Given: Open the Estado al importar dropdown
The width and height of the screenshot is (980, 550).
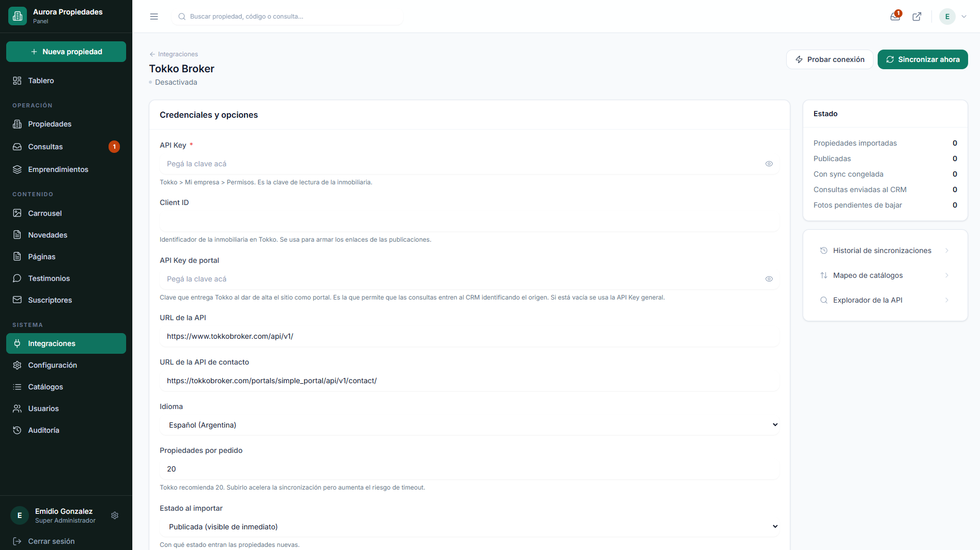Looking at the screenshot, I should 469,527.
